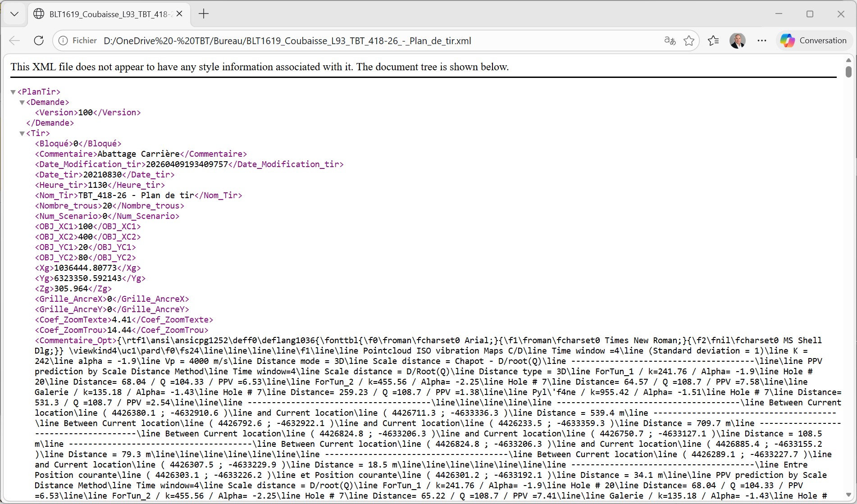Open the favorites list icon
This screenshot has height=504, width=857.
713,41
